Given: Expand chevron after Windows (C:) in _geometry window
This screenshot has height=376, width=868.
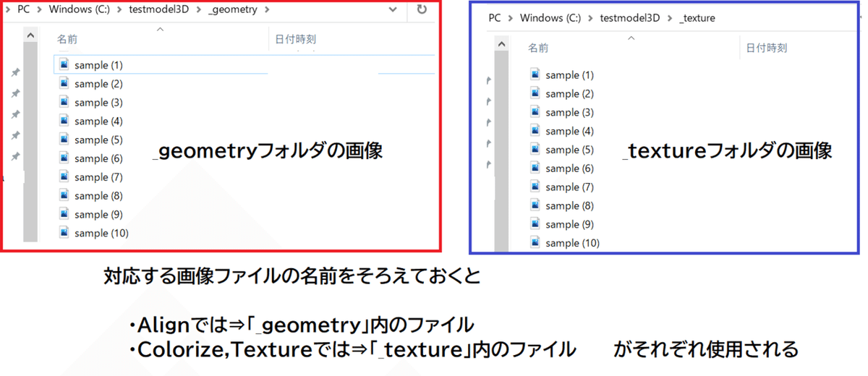Looking at the screenshot, I should (120, 10).
